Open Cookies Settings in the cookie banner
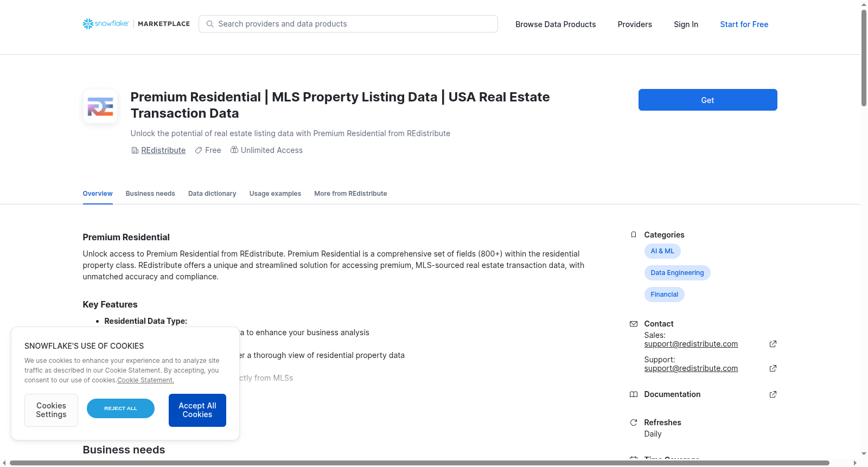The height and width of the screenshot is (467, 868). 51,410
